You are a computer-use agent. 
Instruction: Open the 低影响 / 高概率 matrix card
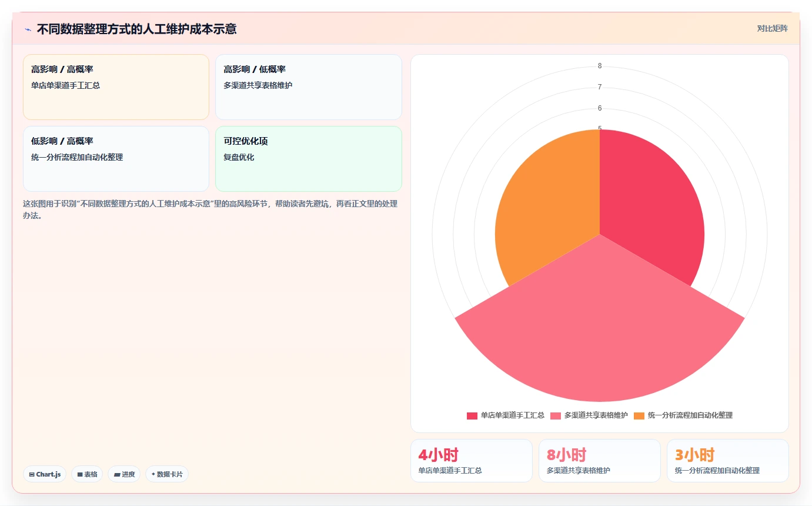[116, 159]
